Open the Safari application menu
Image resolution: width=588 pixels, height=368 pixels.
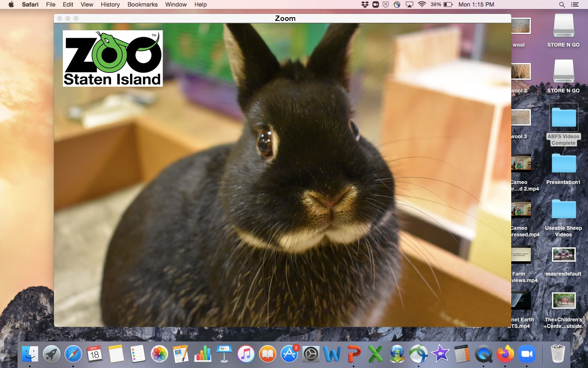pos(30,4)
